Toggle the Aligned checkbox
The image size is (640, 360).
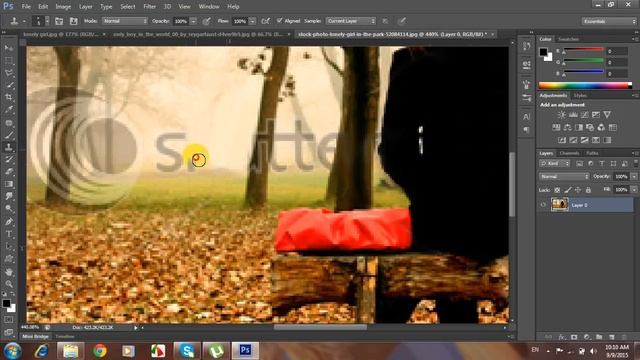280,20
